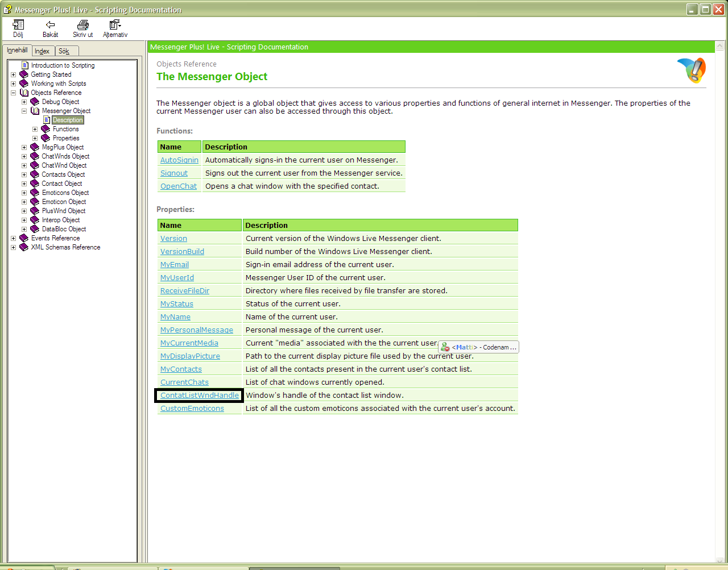The height and width of the screenshot is (570, 728).
Task: Open the Alternativ options icon
Action: [x=115, y=24]
